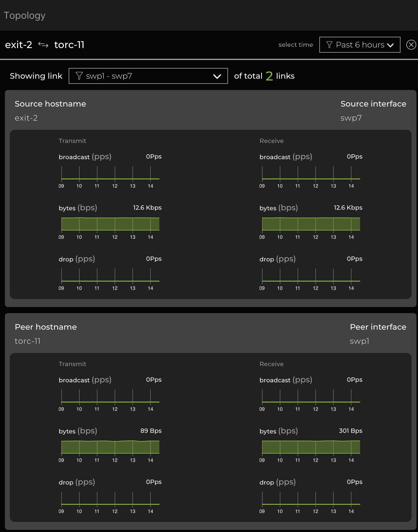Expand the swp1 - swp7 link chevron
The height and width of the screenshot is (532, 418).
(x=217, y=76)
